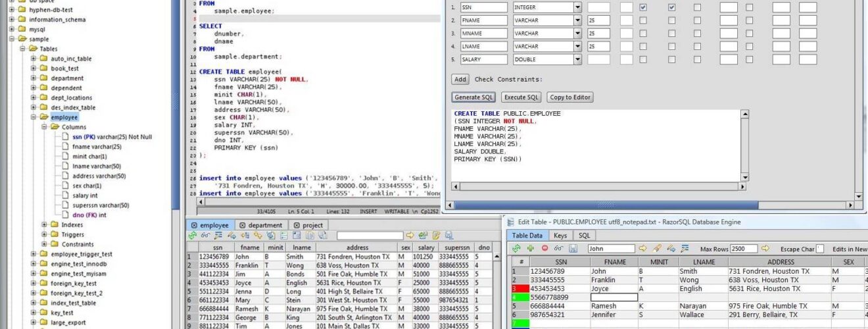
Task: Open the Keys tab in Edit Table
Action: 560,235
